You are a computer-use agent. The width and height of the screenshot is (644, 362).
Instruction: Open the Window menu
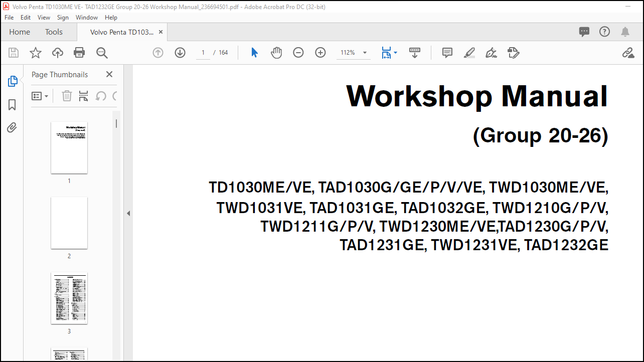(87, 17)
